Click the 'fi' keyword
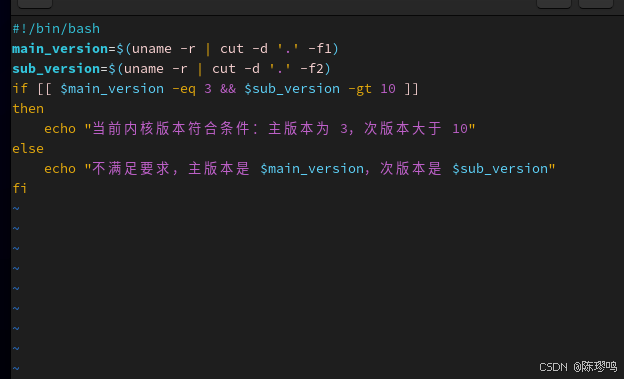Image resolution: width=624 pixels, height=379 pixels. pyautogui.click(x=20, y=188)
